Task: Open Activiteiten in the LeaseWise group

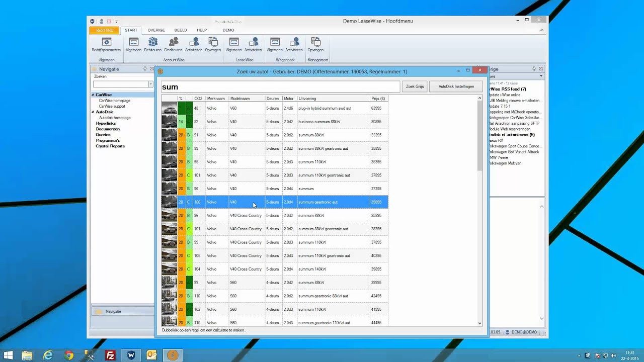Action: (x=253, y=44)
